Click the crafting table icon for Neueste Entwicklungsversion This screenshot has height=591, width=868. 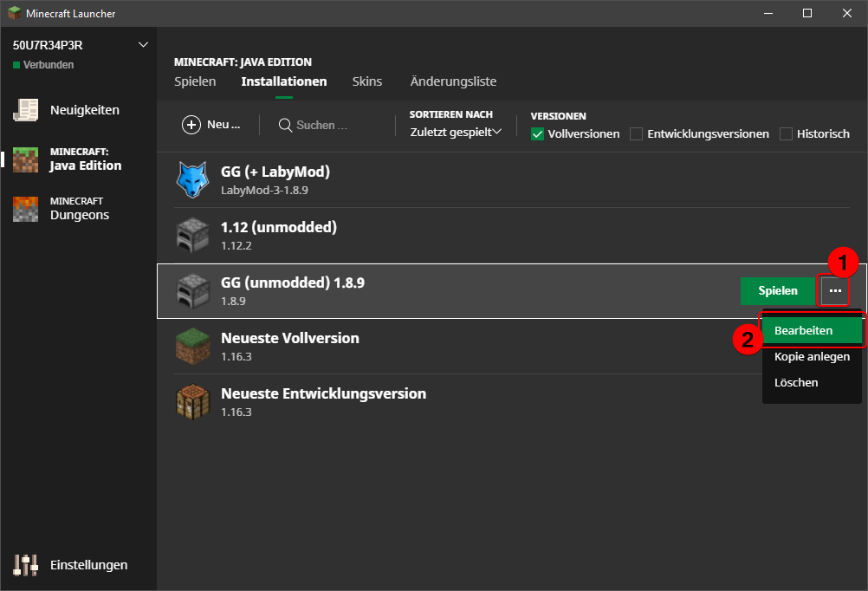point(192,401)
